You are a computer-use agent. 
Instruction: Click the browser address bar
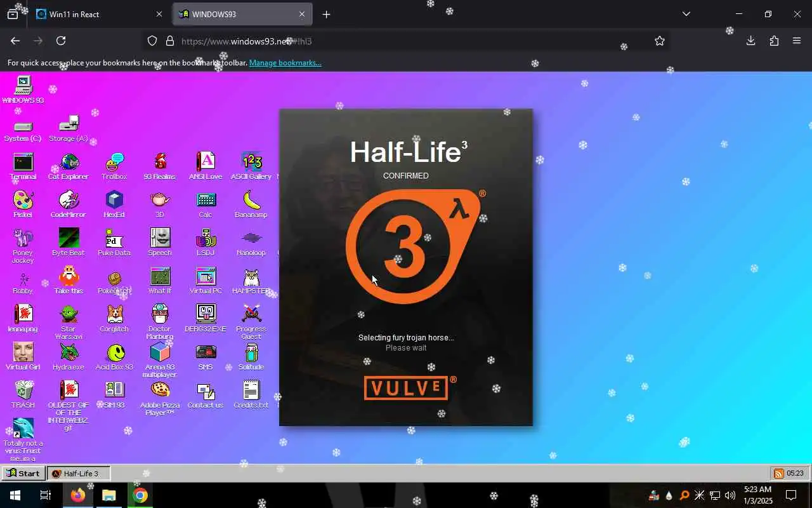point(406,41)
